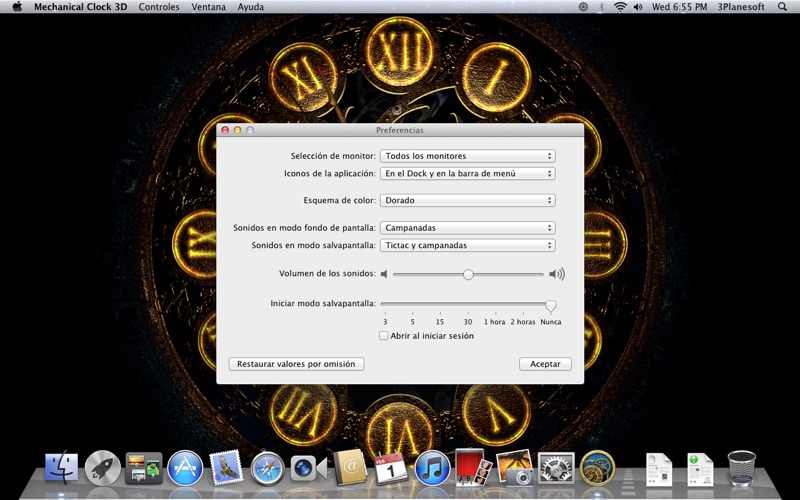Open Spotlight search magnifier
The height and width of the screenshot is (500, 800).
pyautogui.click(x=782, y=7)
